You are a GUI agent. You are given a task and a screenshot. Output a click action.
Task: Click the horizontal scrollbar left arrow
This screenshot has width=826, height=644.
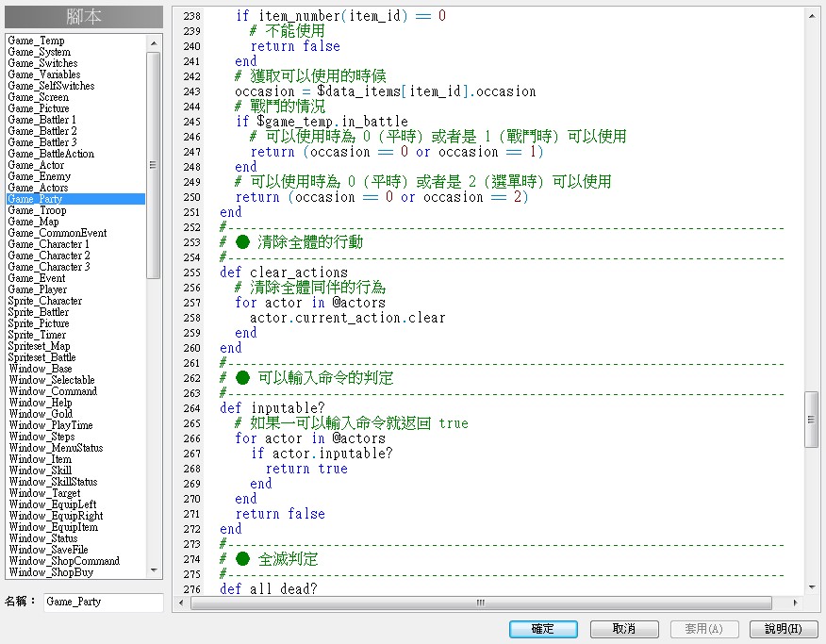tap(181, 603)
